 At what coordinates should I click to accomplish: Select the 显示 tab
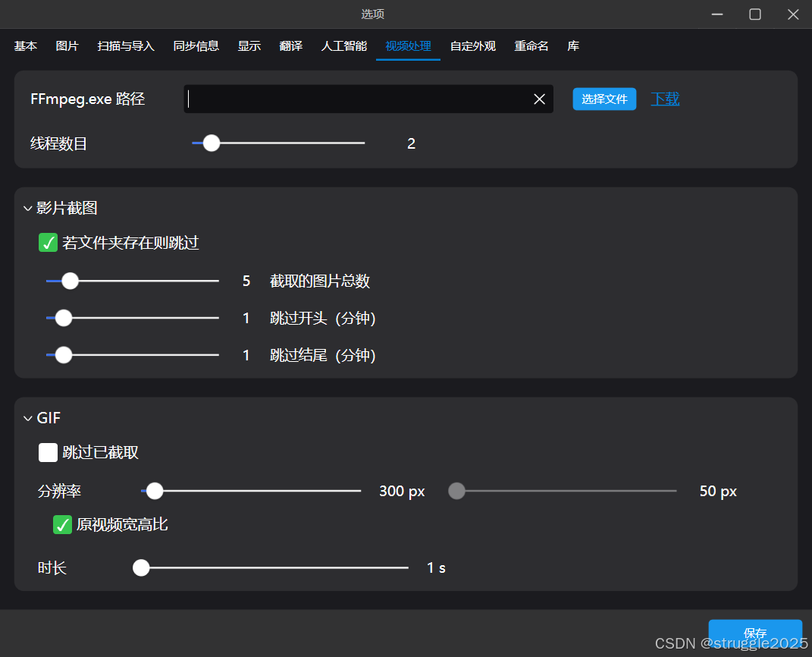(249, 46)
